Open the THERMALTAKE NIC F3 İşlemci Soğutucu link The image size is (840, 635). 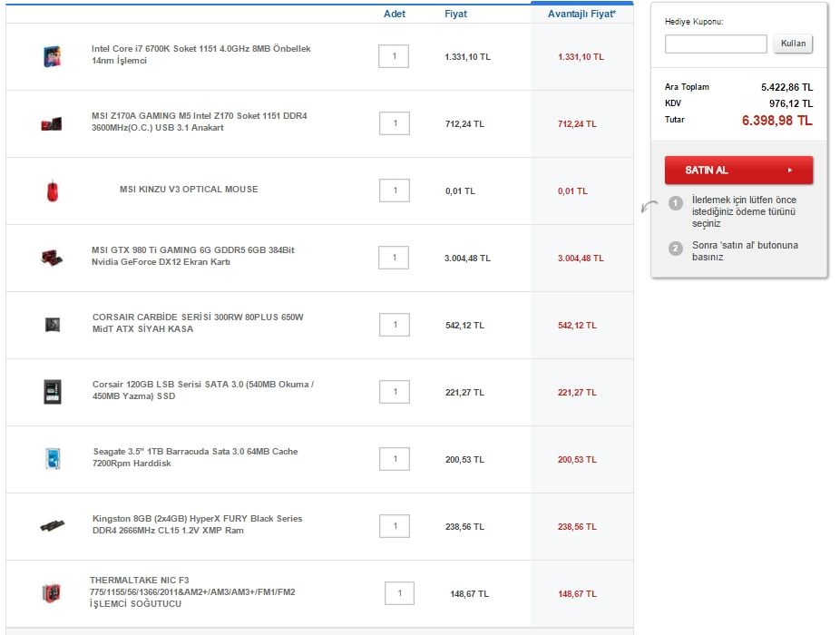click(192, 591)
